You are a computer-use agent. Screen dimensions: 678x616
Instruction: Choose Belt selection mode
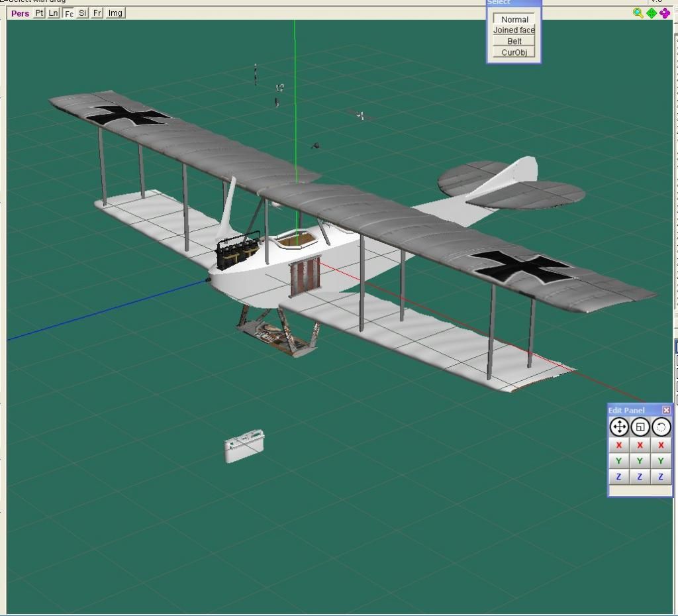click(514, 41)
